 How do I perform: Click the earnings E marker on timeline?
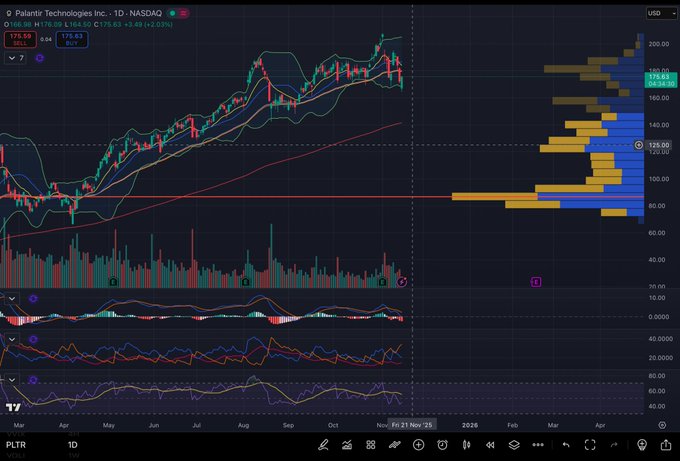(x=537, y=283)
